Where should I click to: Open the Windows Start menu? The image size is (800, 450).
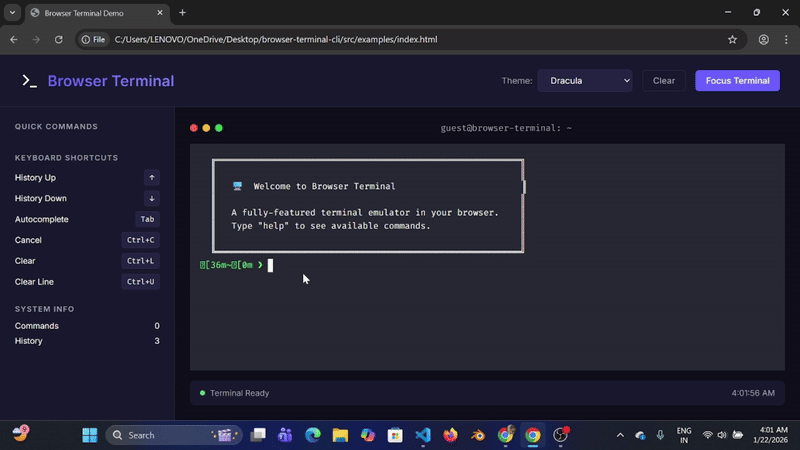[x=90, y=435]
